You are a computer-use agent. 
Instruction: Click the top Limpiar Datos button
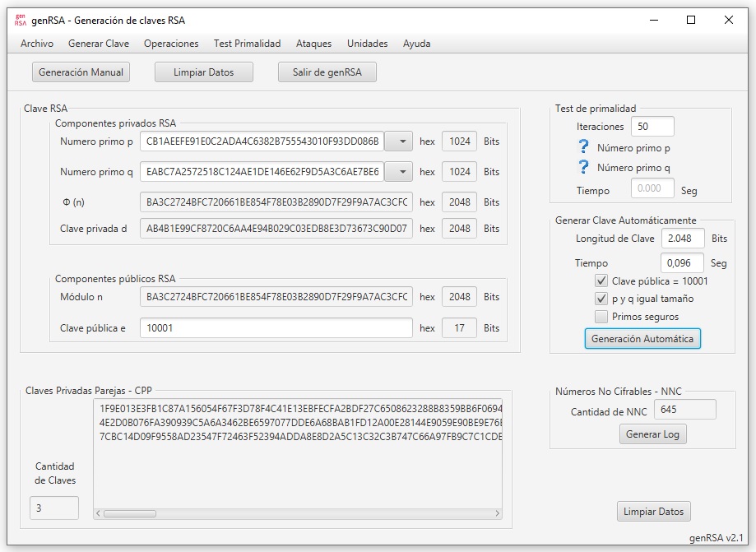(x=203, y=72)
